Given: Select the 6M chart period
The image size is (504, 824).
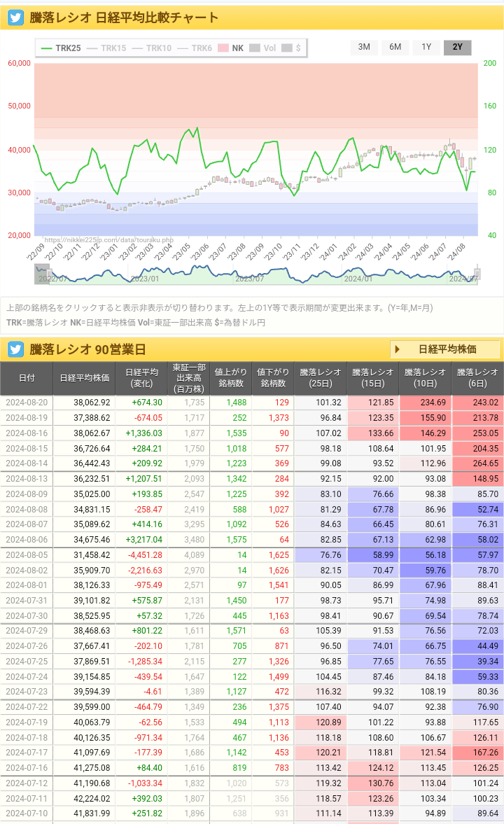Looking at the screenshot, I should [395, 47].
